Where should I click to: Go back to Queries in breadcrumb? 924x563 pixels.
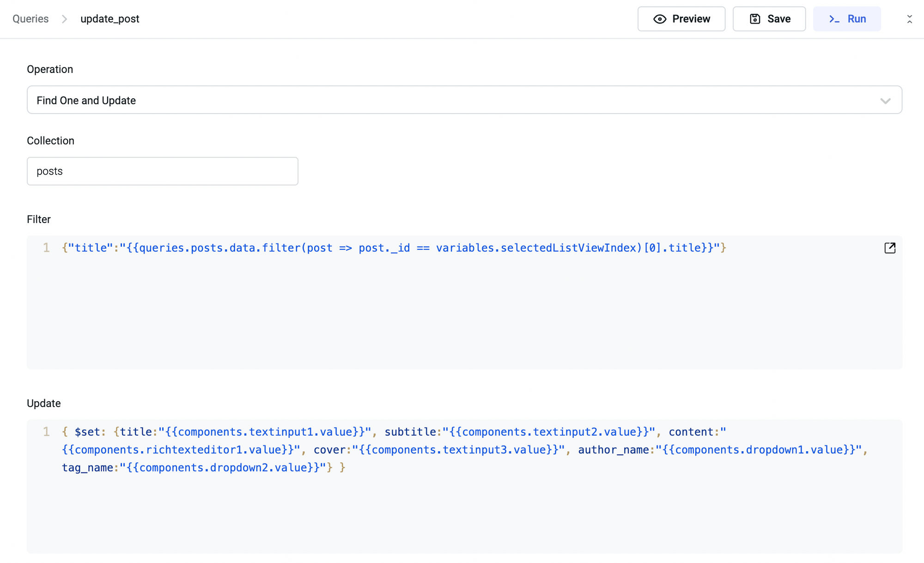[30, 19]
